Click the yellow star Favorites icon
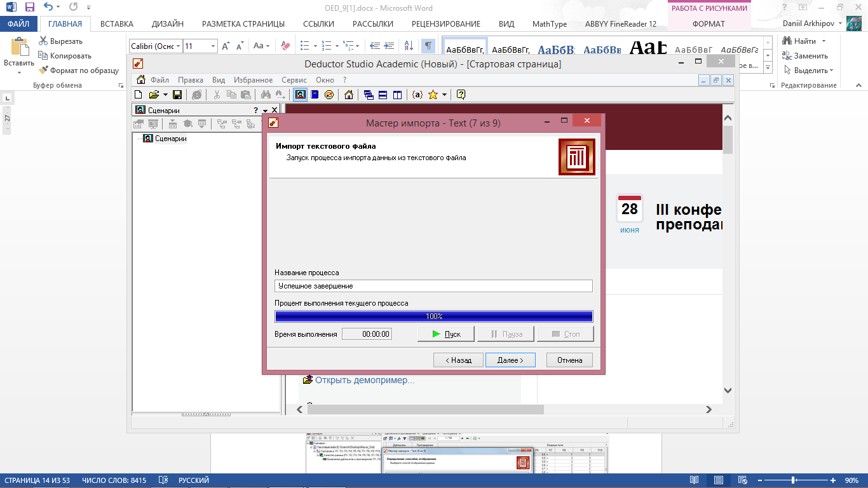The width and height of the screenshot is (868, 488). click(433, 95)
